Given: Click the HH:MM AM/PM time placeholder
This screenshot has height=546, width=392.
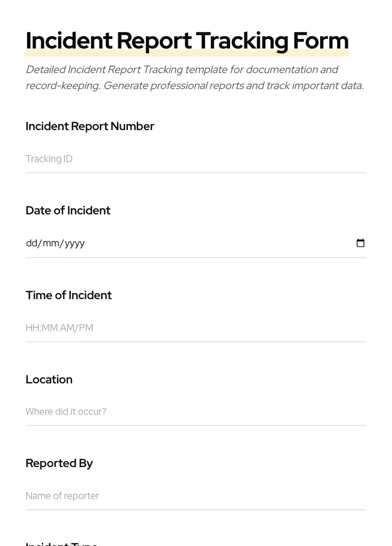Looking at the screenshot, I should 59,327.
